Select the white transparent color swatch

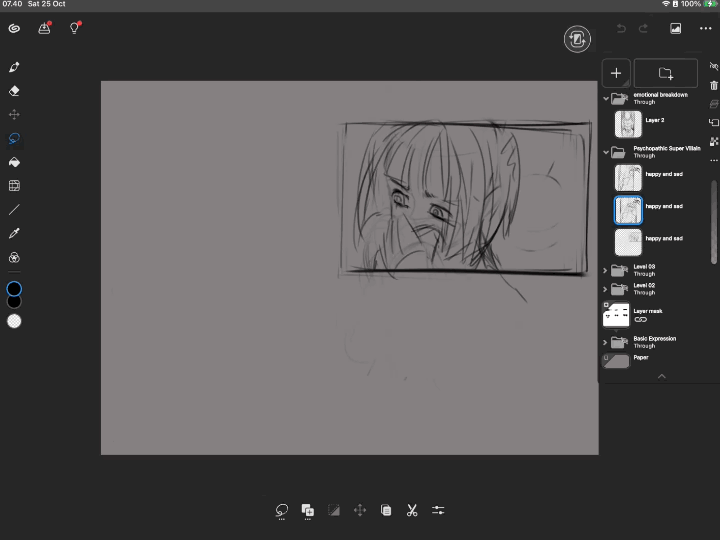pyautogui.click(x=14, y=321)
